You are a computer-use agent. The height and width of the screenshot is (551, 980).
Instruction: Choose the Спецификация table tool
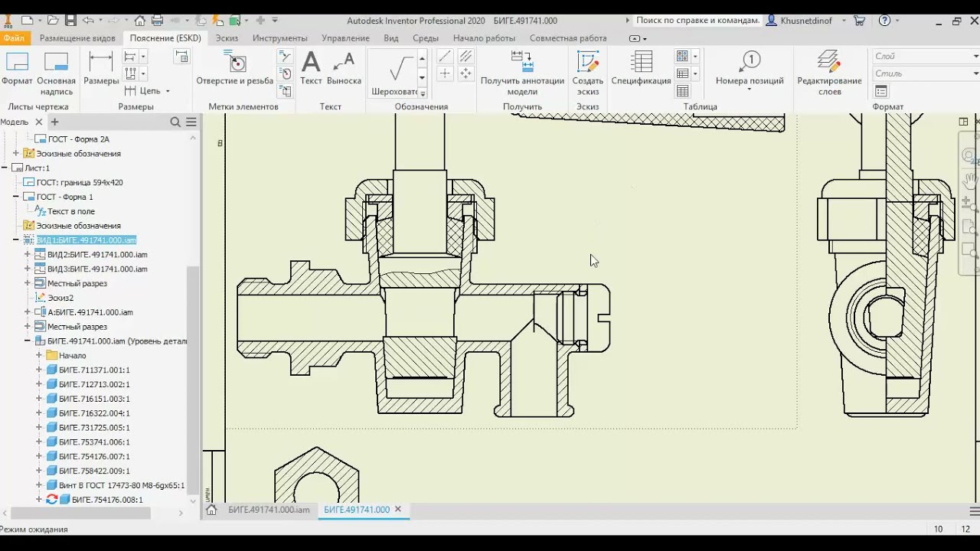pos(641,67)
